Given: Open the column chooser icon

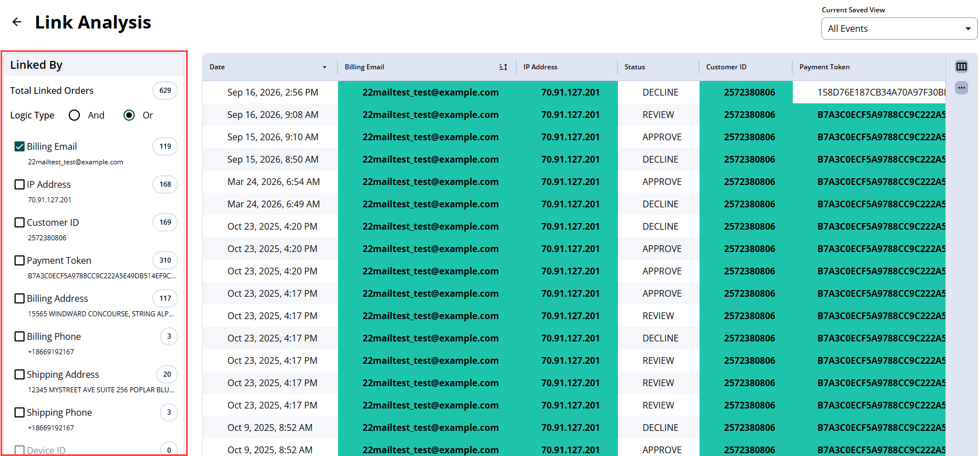Looking at the screenshot, I should 961,66.
